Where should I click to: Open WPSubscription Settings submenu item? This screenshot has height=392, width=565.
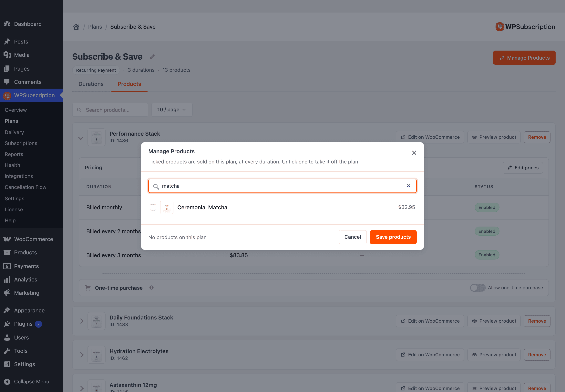[x=31, y=199]
